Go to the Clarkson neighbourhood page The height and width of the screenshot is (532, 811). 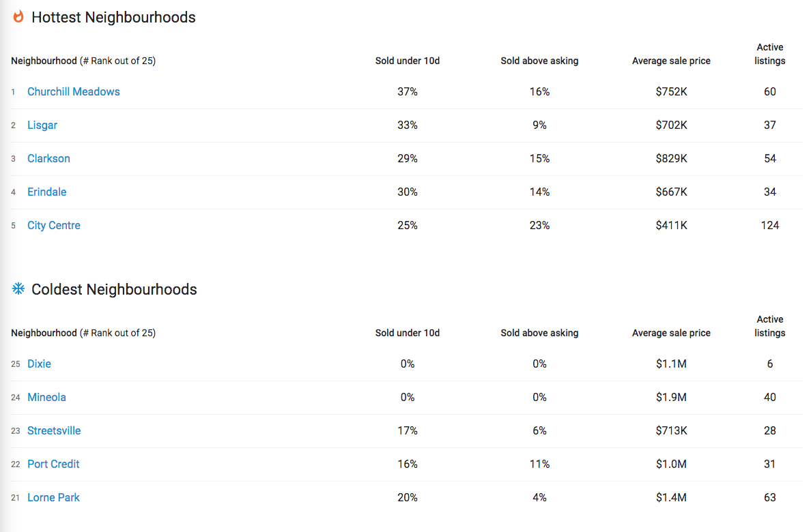point(48,158)
